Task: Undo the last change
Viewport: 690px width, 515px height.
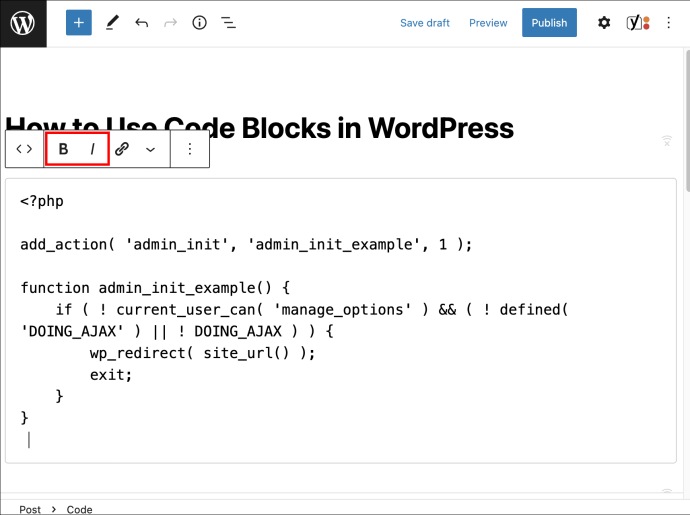Action: pos(141,22)
